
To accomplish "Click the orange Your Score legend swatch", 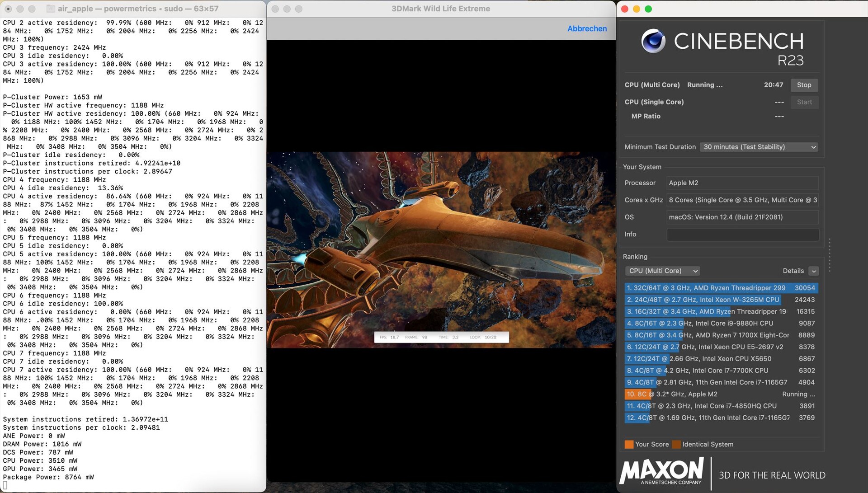I will pos(629,444).
